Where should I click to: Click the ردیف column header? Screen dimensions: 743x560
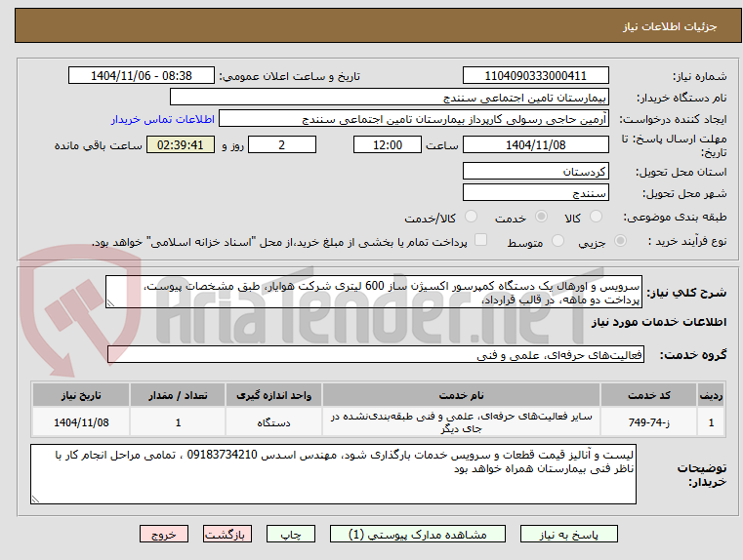[x=711, y=395]
